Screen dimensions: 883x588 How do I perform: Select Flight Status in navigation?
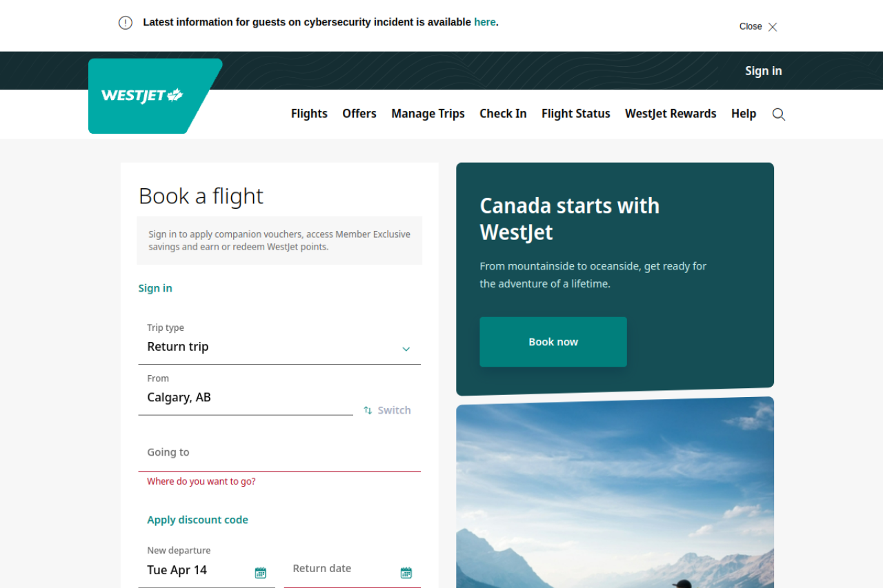click(x=575, y=114)
